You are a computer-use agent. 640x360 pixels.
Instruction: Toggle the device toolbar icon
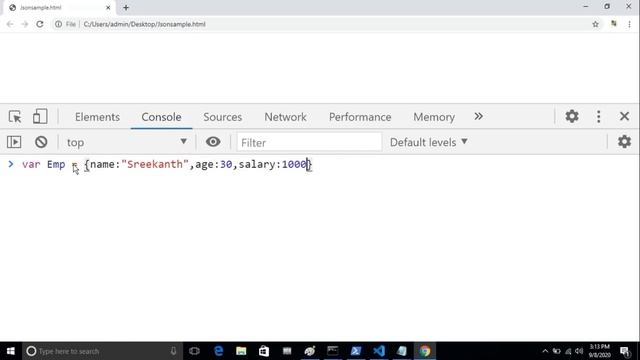click(x=40, y=117)
